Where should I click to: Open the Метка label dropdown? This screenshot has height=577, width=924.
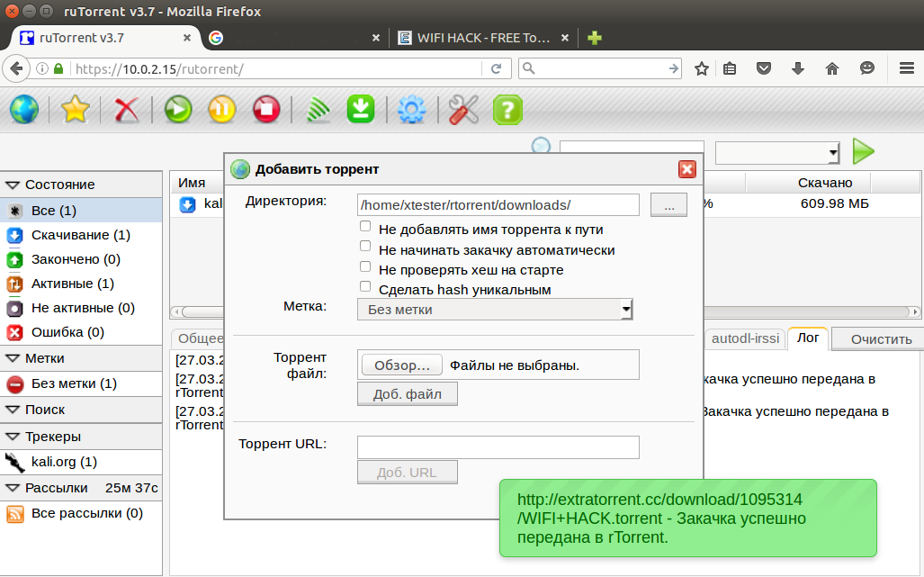point(495,310)
